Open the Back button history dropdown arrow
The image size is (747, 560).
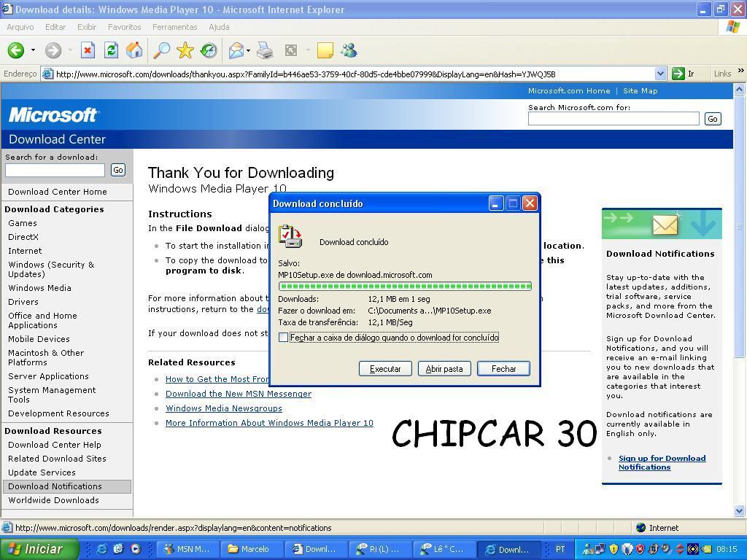[33, 50]
